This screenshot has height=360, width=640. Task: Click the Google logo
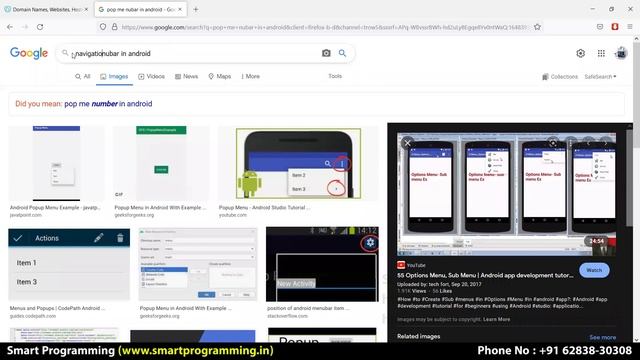(29, 53)
